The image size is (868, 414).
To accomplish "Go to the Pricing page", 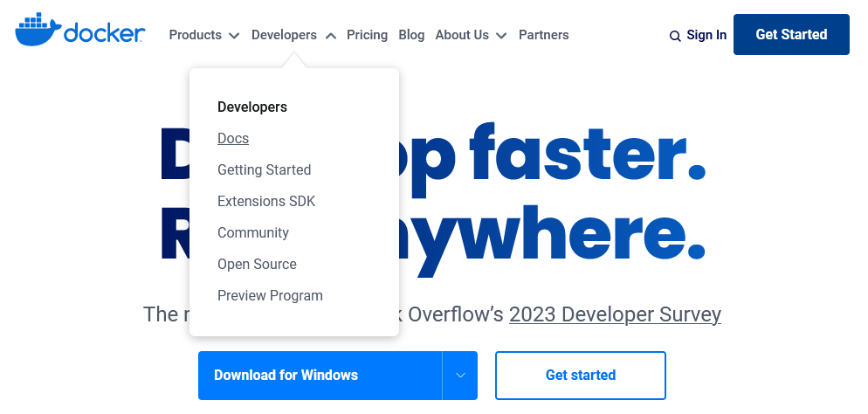I will click(367, 35).
